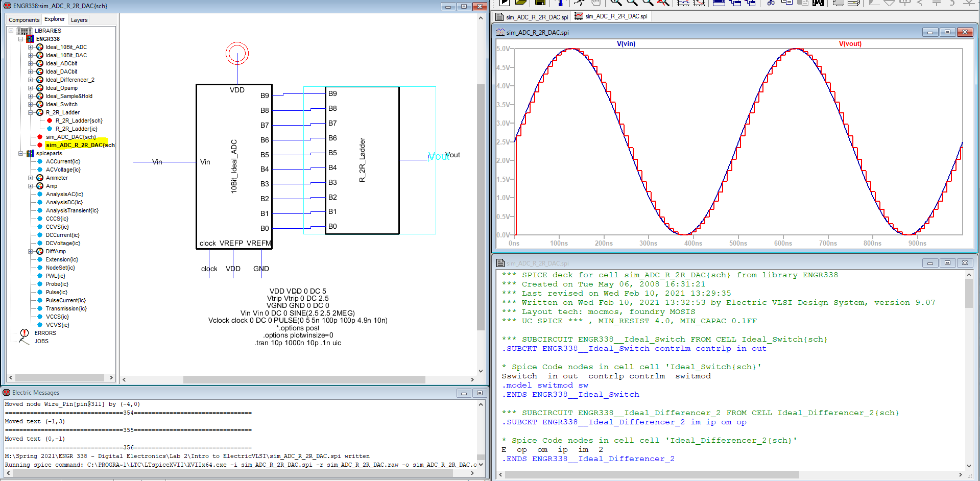This screenshot has width=980, height=481.
Task: Click the V(vout) trace label
Action: click(x=850, y=44)
